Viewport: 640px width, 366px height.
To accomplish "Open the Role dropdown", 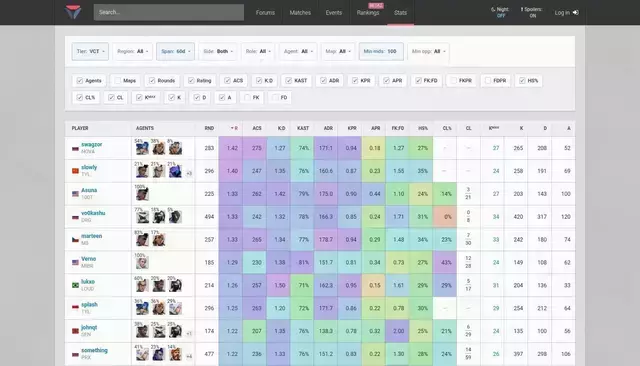I will (x=258, y=51).
